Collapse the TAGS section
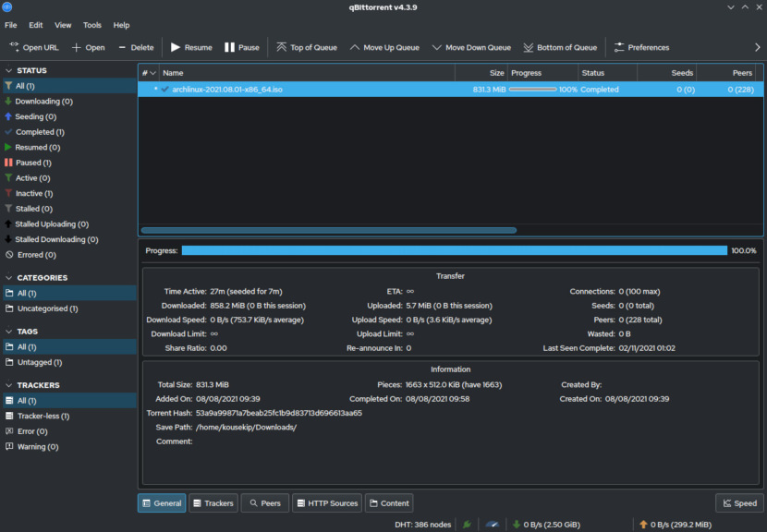Image resolution: width=767 pixels, height=532 pixels. coord(7,331)
